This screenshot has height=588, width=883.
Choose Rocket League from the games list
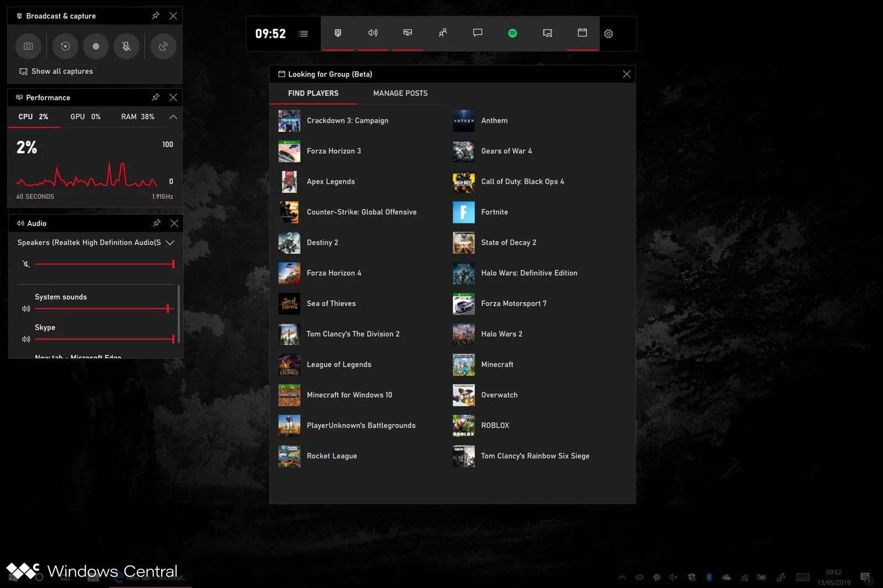(332, 456)
